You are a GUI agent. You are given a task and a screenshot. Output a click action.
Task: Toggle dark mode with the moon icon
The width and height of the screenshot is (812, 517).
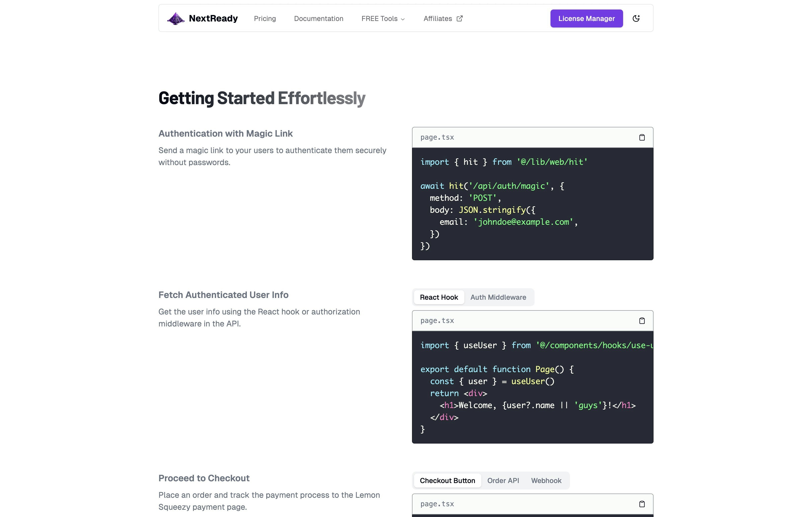click(636, 18)
